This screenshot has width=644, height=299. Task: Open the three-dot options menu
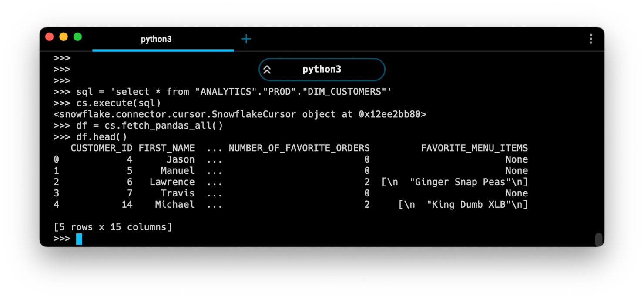click(590, 39)
